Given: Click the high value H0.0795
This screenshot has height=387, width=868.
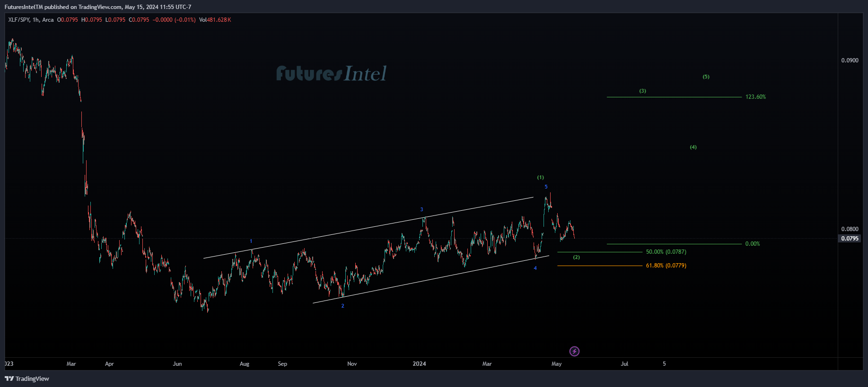Looking at the screenshot, I should (x=92, y=20).
